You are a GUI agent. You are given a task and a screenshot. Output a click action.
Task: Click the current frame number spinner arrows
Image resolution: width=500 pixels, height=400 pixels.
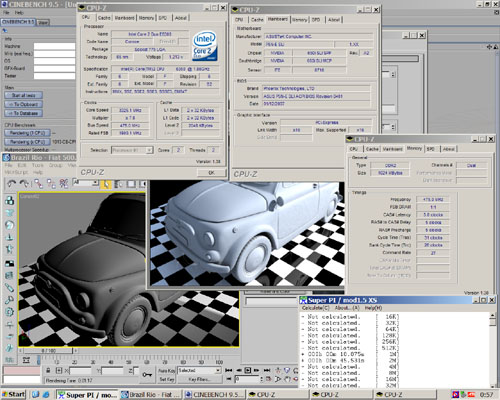point(261,379)
